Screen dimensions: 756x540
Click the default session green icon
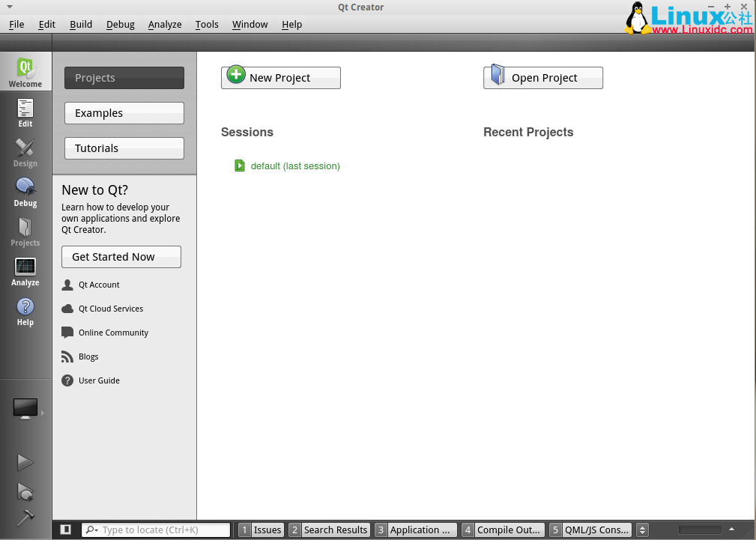point(240,166)
